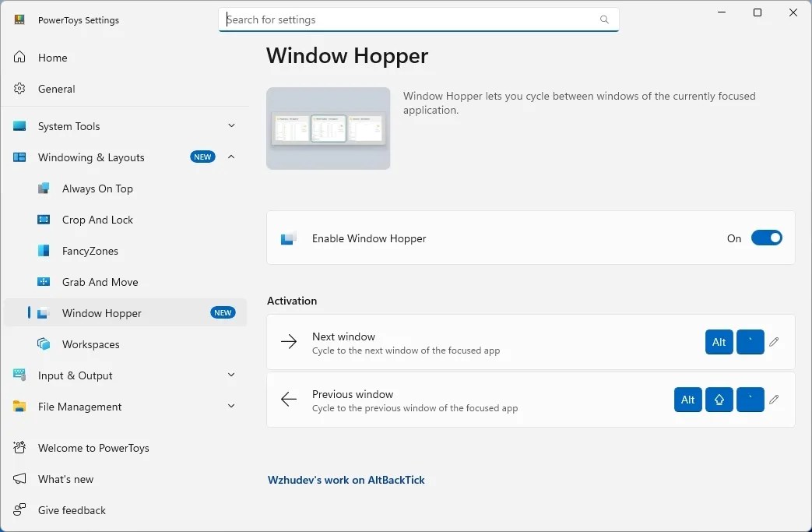The height and width of the screenshot is (532, 812).
Task: Click the Alt key of Previous window
Action: (687, 400)
